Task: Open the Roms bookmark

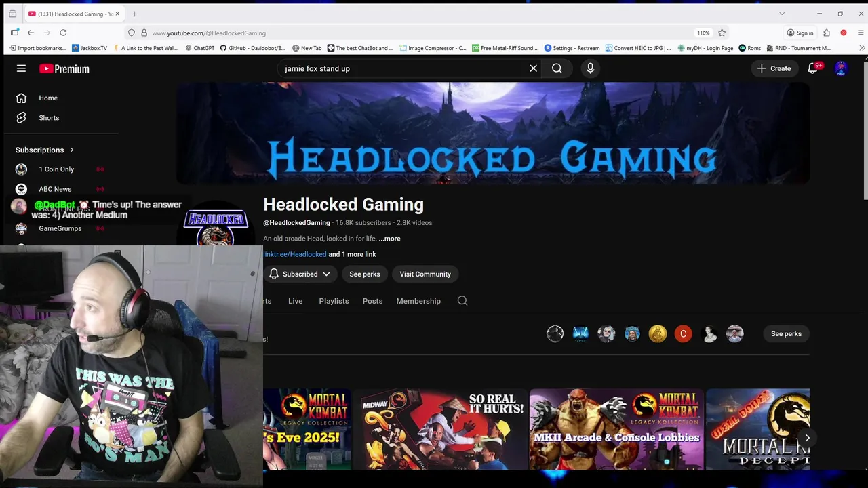Action: pos(750,48)
